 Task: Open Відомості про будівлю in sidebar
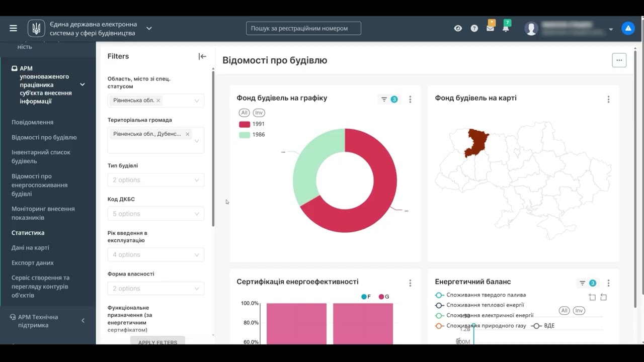pyautogui.click(x=44, y=137)
